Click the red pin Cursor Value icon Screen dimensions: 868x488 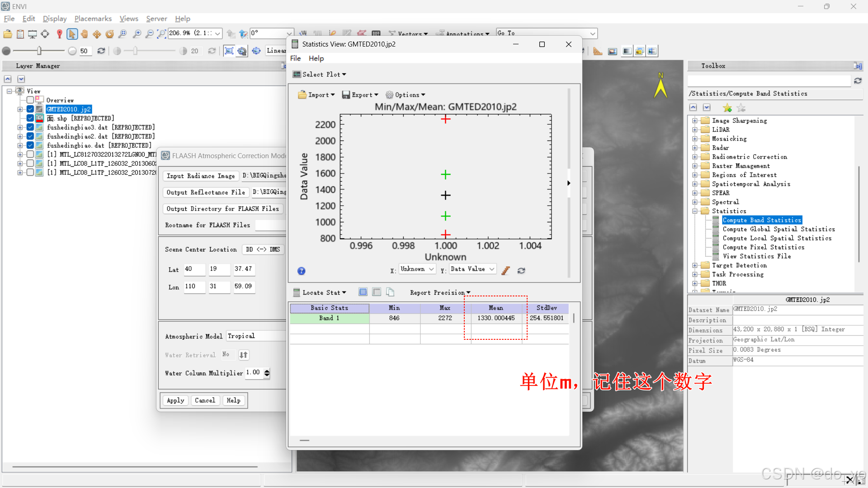[x=59, y=34]
